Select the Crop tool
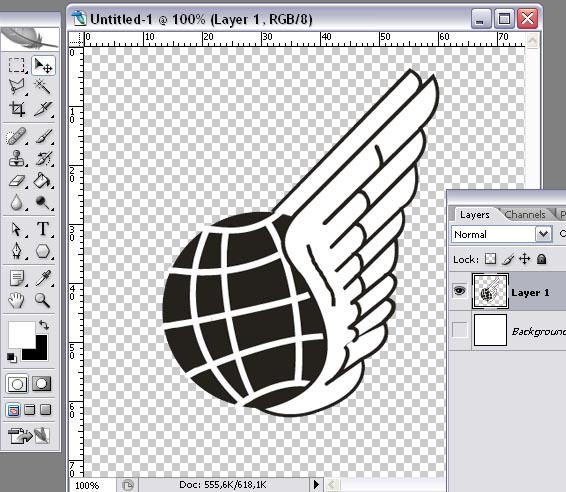Screen dimensions: 566x492 coord(17,109)
